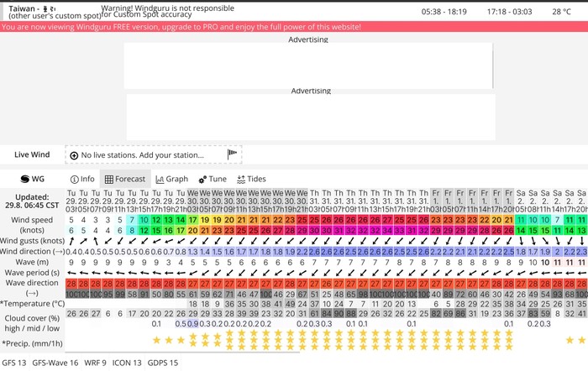588x371 pixels.
Task: Open the Graph tab
Action: (171, 179)
